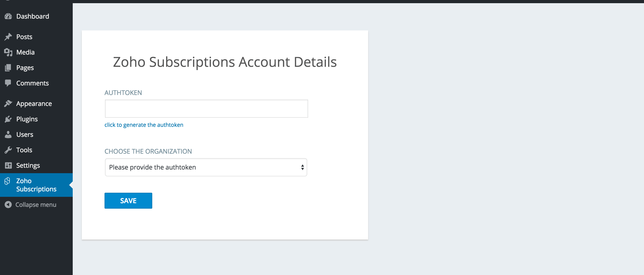This screenshot has width=644, height=275.
Task: Click the Pages stacked-sheets icon
Action: point(8,68)
